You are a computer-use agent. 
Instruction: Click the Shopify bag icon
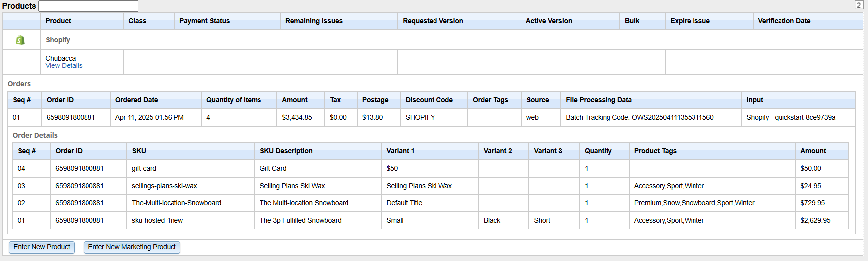(x=20, y=40)
